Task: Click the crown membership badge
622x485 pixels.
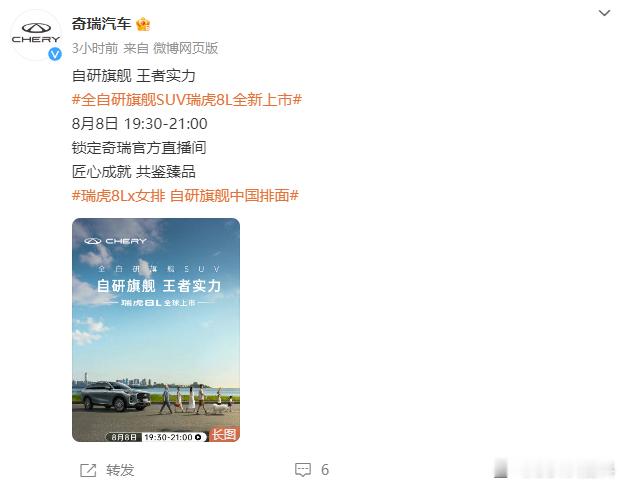Action: click(143, 25)
